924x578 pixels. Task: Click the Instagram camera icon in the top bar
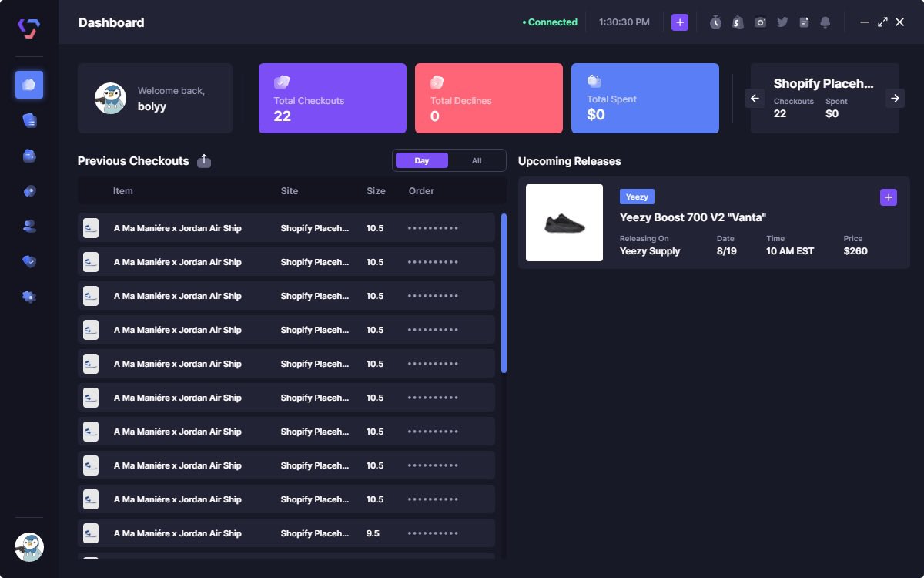coord(760,22)
